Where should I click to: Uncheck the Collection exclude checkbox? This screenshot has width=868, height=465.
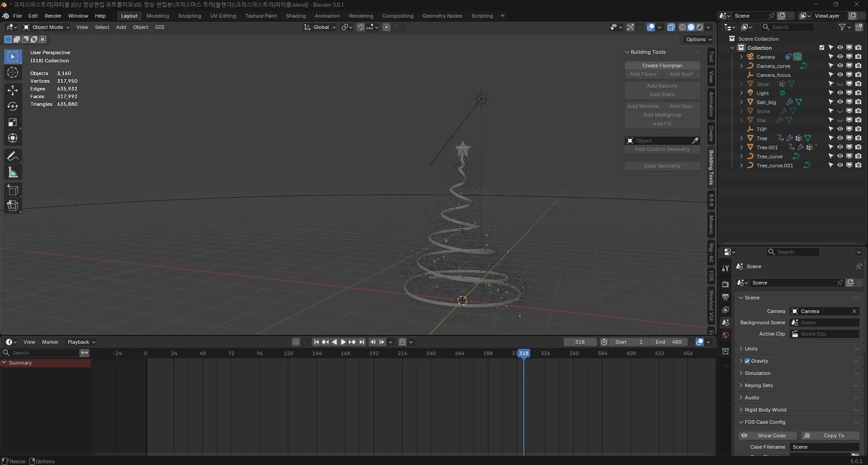[x=822, y=47]
